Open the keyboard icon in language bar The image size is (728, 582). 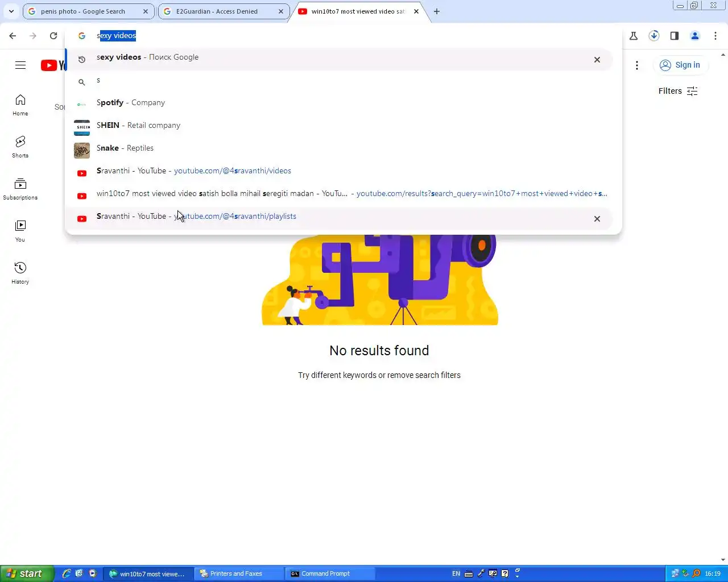469,573
